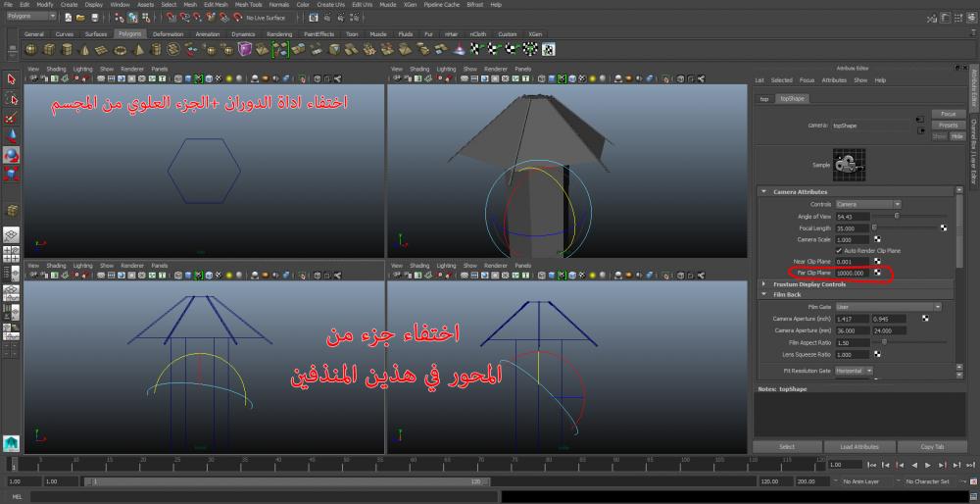980x504 pixels.
Task: Click the Copy Tab button
Action: pyautogui.click(x=931, y=447)
